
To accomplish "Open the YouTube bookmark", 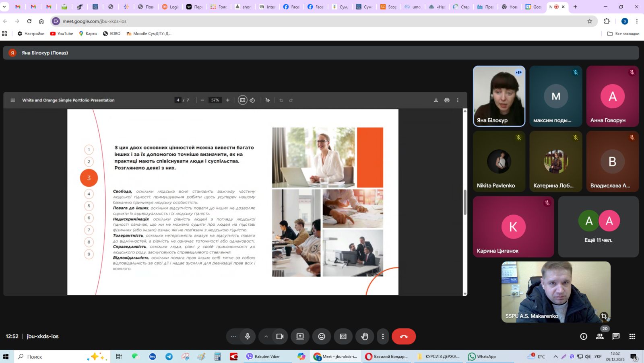I will point(62,34).
